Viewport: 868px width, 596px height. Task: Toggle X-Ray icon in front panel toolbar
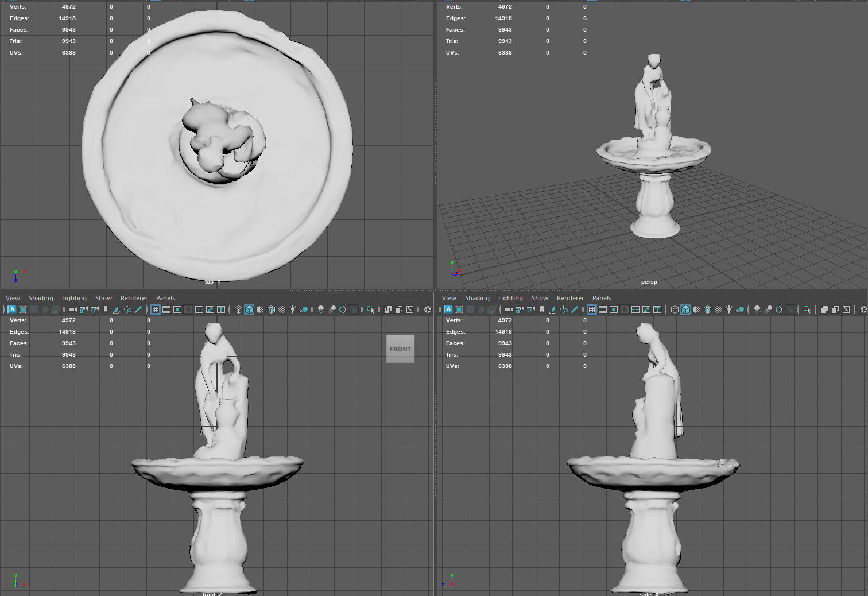(x=388, y=309)
